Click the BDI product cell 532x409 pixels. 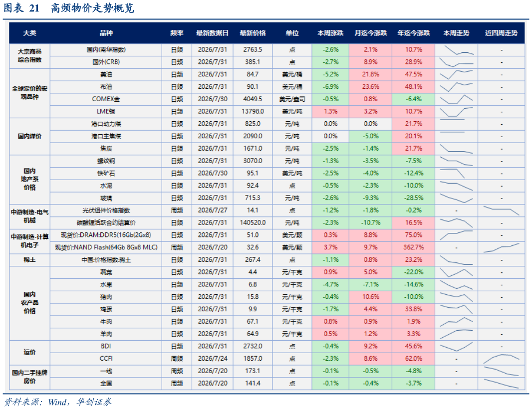(x=106, y=346)
